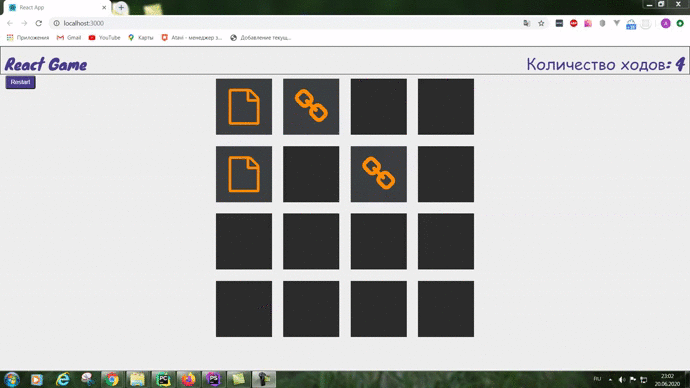Click the AdBlock extension icon
The width and height of the screenshot is (690, 388).
coord(573,23)
